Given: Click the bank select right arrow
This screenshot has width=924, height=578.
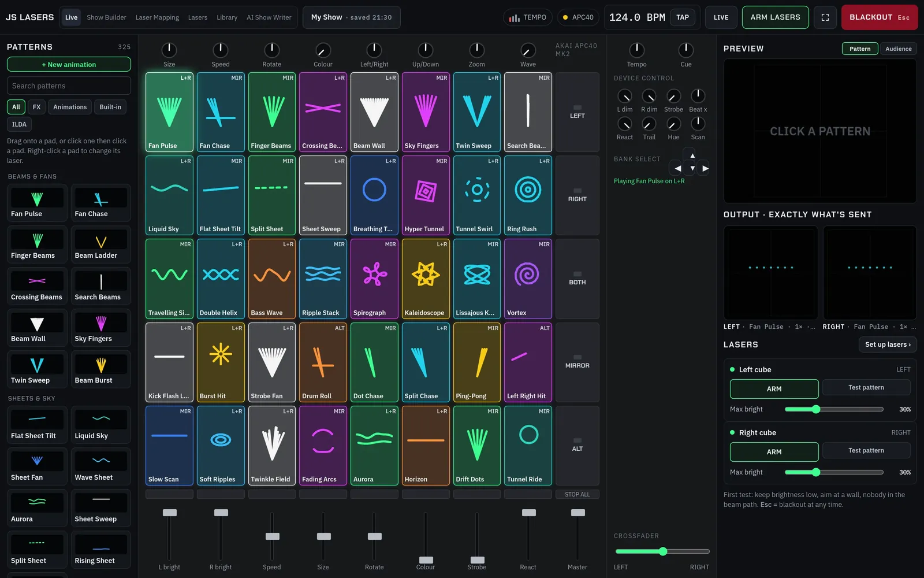Looking at the screenshot, I should point(705,168).
